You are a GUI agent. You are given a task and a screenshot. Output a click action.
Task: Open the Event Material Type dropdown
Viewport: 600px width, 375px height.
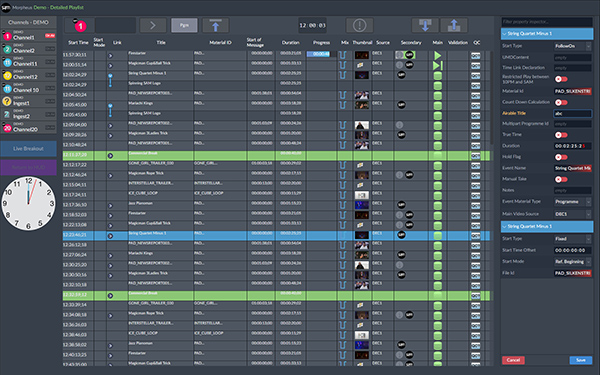572,202
